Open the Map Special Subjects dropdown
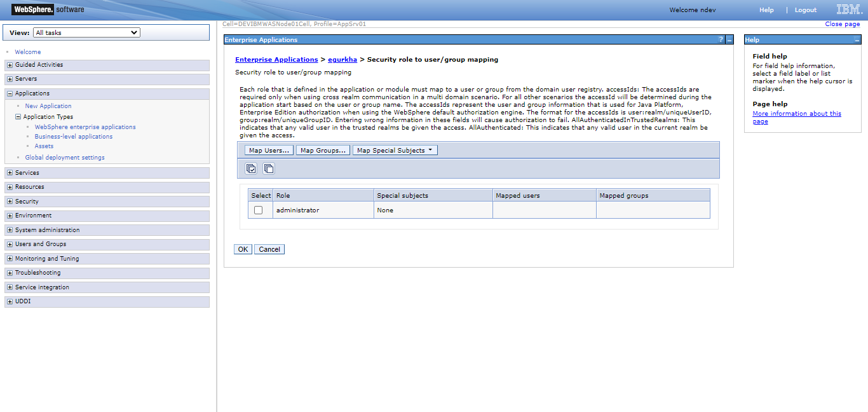 395,151
